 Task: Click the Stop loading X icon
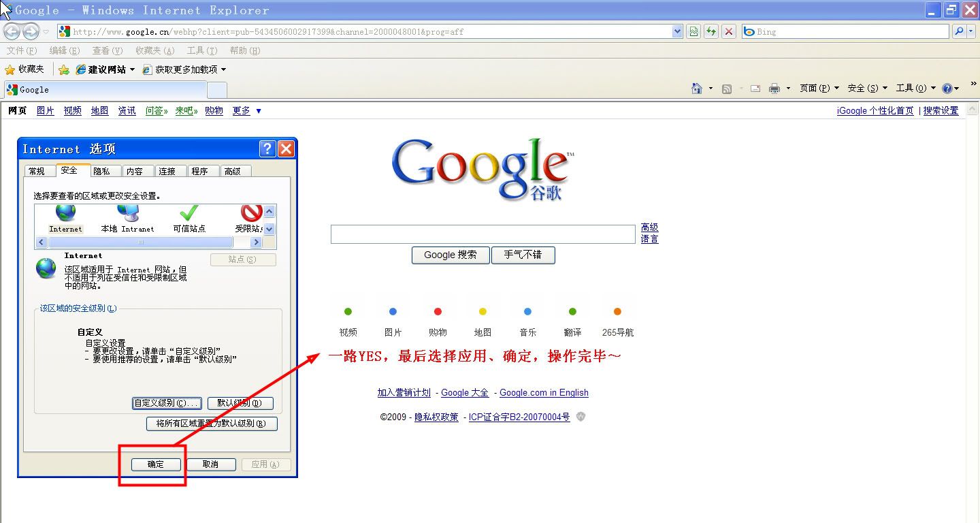729,31
